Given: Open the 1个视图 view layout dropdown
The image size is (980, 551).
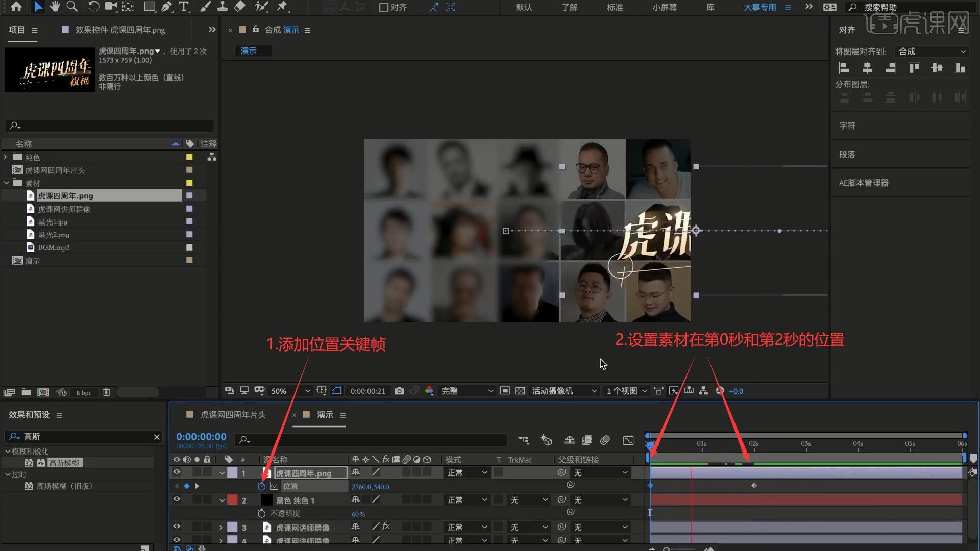Looking at the screenshot, I should (627, 391).
